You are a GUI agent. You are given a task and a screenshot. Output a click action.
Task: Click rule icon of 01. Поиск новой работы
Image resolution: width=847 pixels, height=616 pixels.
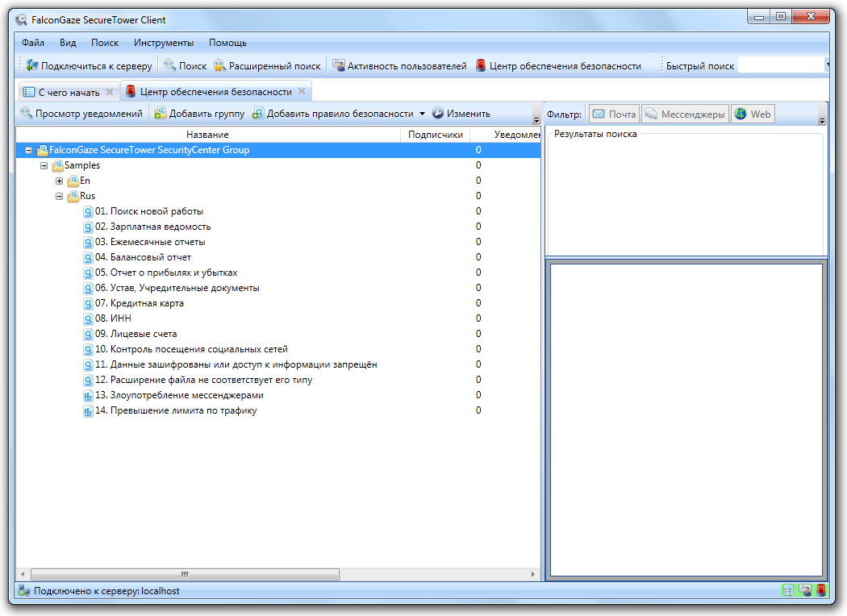pyautogui.click(x=88, y=211)
